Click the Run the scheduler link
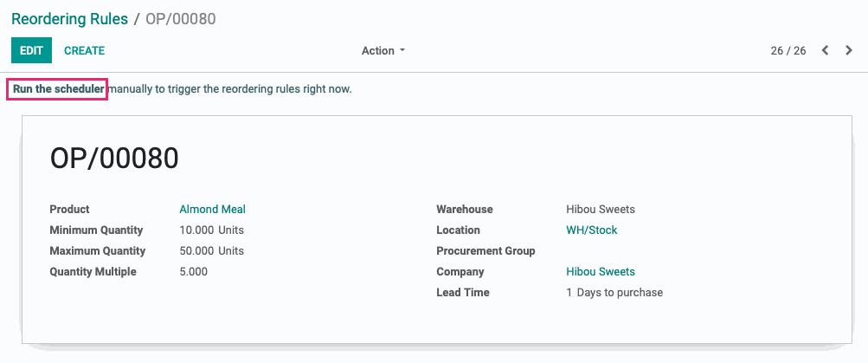This screenshot has height=363, width=868. pos(58,88)
